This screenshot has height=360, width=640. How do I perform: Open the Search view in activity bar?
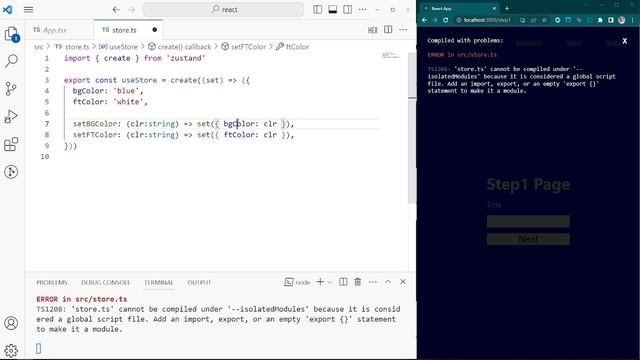[x=11, y=61]
